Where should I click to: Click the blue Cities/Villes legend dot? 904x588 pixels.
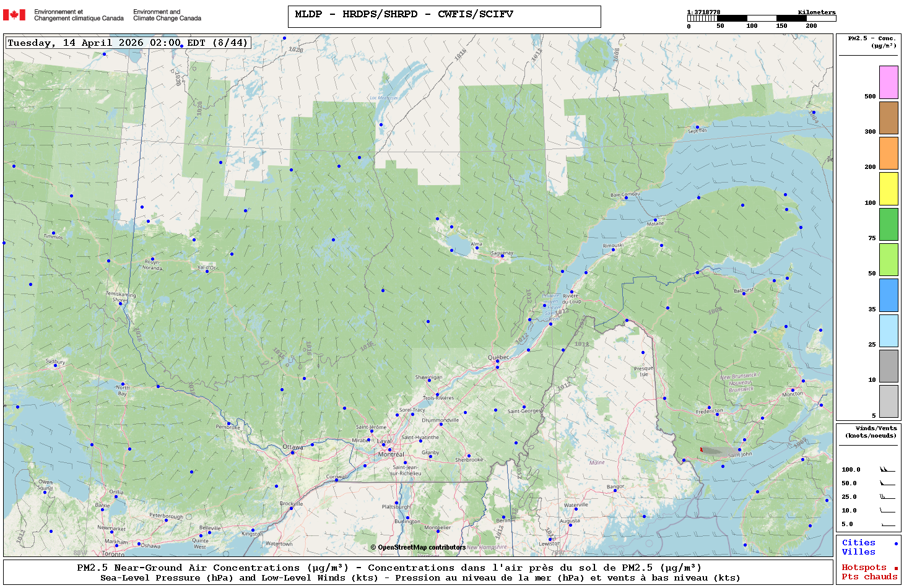pyautogui.click(x=895, y=543)
